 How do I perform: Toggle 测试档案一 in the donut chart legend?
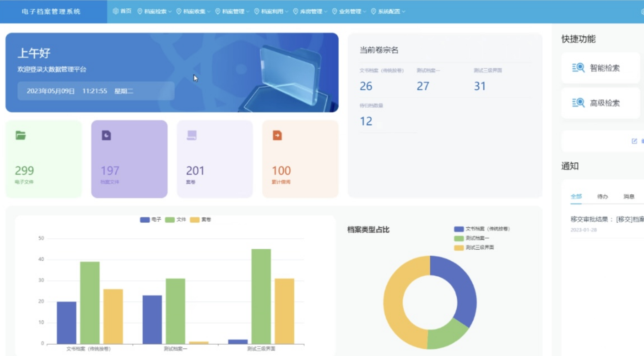pos(472,238)
